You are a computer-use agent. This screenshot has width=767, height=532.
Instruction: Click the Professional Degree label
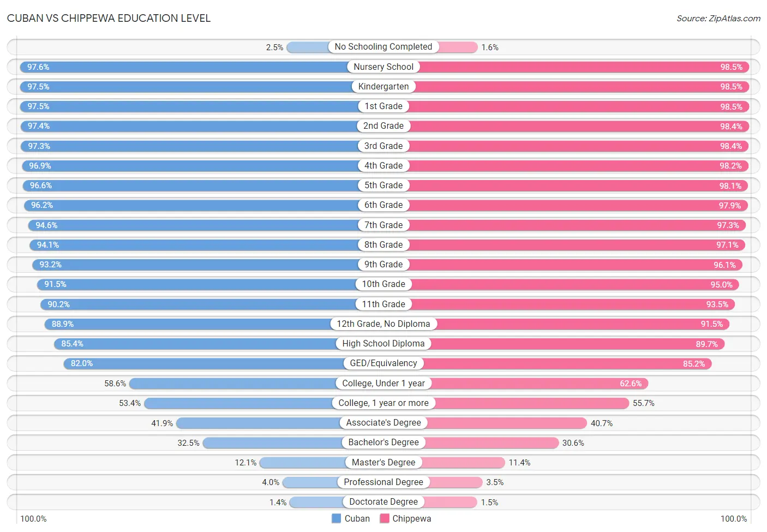383,482
